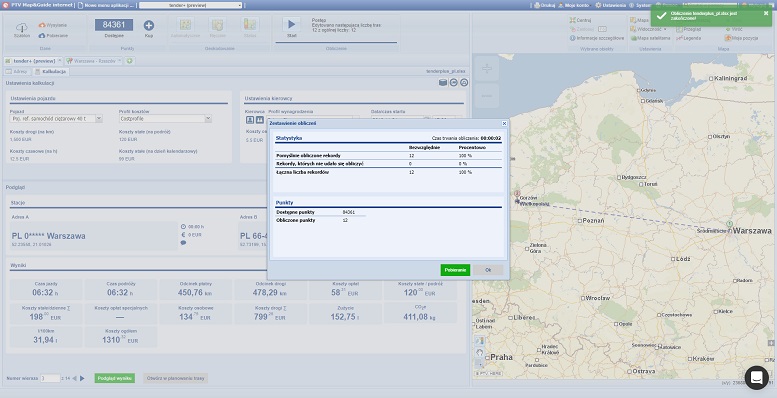Viewport: 777px width, 398px height.
Task: Click the Automatyczne geocoding icon
Action: coord(185,24)
